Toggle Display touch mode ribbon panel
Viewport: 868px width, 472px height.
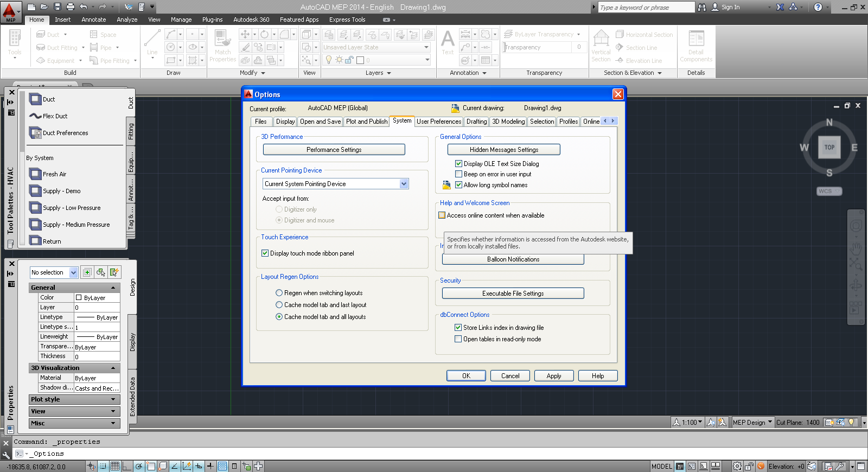pyautogui.click(x=265, y=253)
